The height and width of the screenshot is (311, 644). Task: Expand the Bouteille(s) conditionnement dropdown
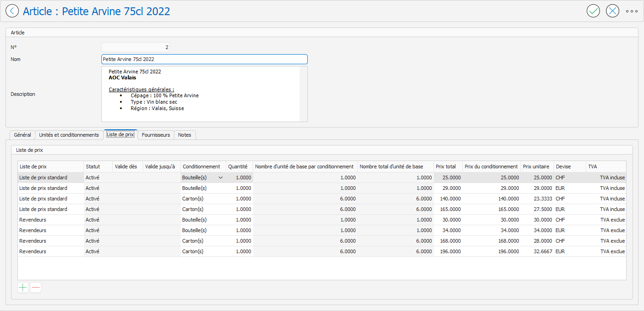tap(221, 178)
